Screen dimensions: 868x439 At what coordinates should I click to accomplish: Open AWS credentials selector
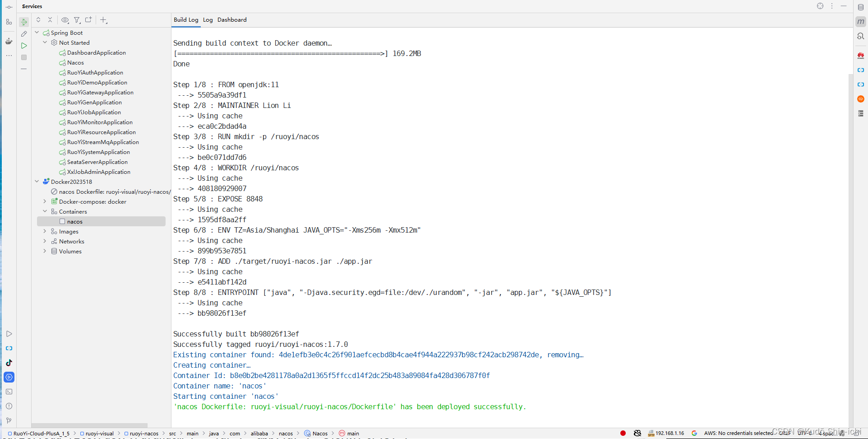(738, 433)
